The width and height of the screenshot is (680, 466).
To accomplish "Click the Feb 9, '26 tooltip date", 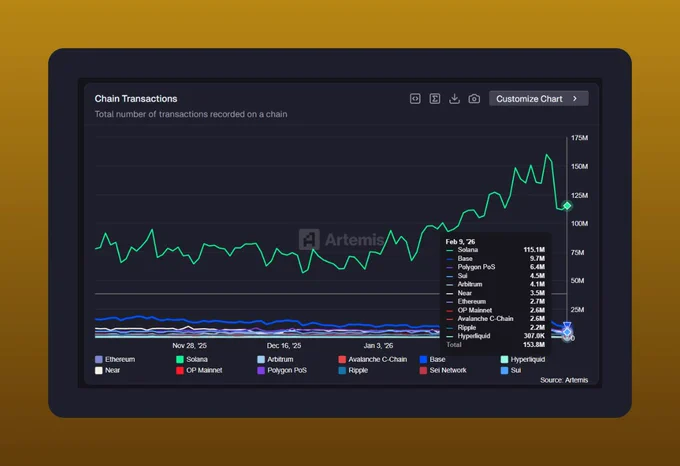I will (x=460, y=242).
